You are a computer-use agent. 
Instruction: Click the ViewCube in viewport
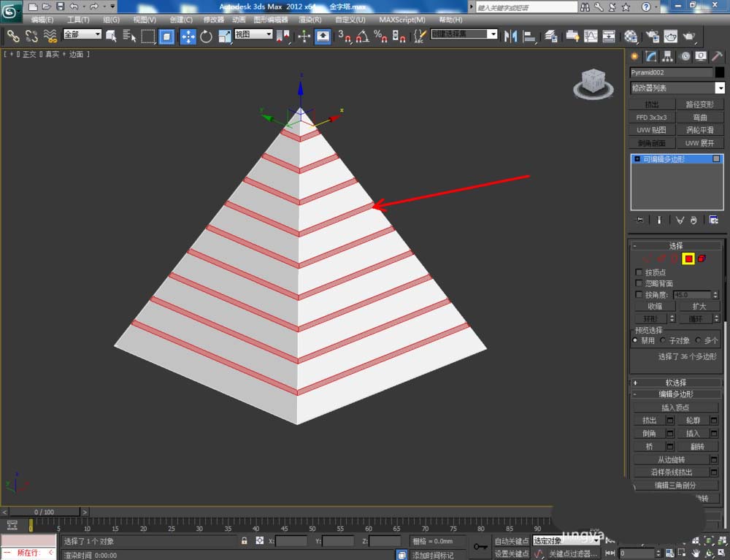[x=593, y=83]
